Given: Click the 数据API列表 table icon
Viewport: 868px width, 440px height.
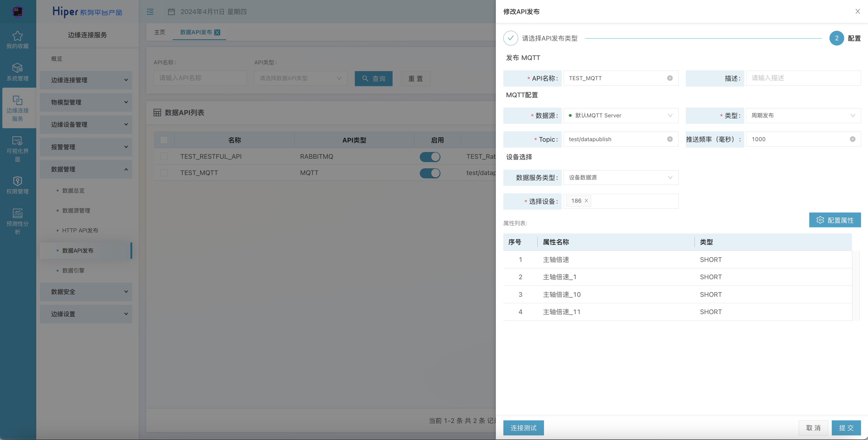Looking at the screenshot, I should pos(157,112).
